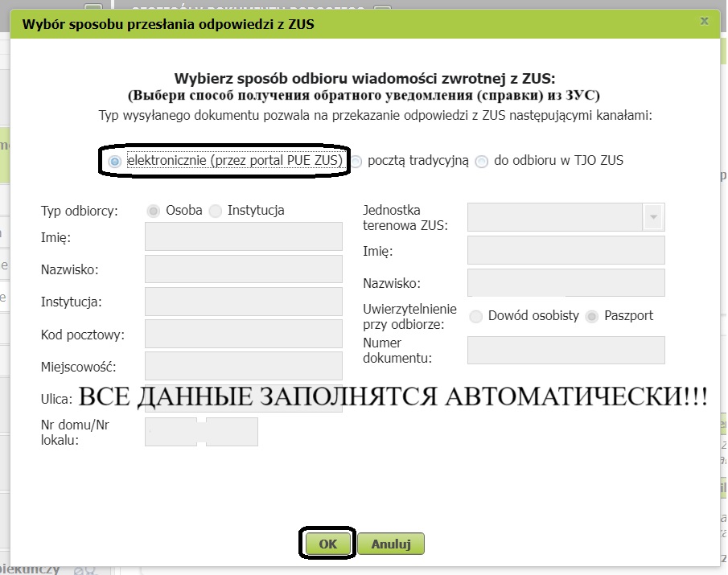The height and width of the screenshot is (575, 728).
Task: Open the Jednostka terenowa ZUS dropdown
Action: (x=653, y=217)
